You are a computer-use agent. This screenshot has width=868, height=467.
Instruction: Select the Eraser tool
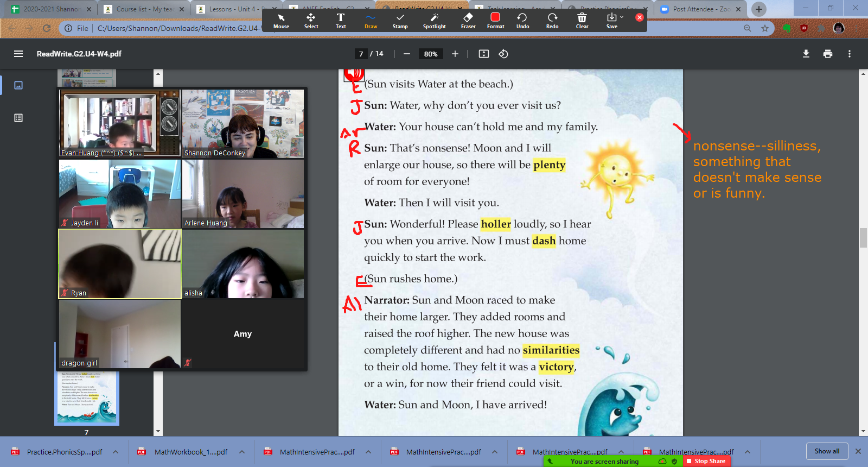click(468, 21)
